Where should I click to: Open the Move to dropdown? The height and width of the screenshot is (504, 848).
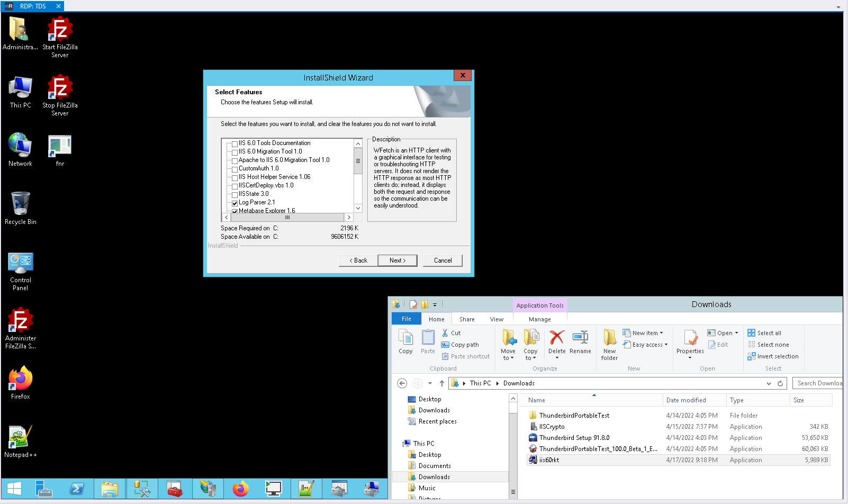[x=508, y=345]
